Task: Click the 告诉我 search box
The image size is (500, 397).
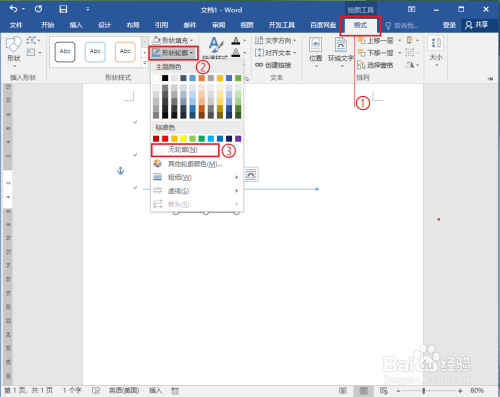Action: coord(402,25)
